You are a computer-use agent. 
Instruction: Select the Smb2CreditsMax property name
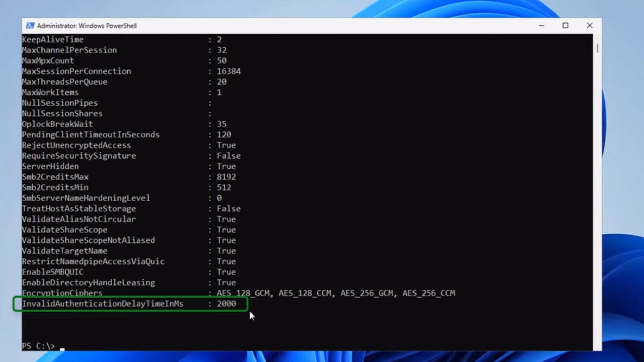tap(55, 177)
